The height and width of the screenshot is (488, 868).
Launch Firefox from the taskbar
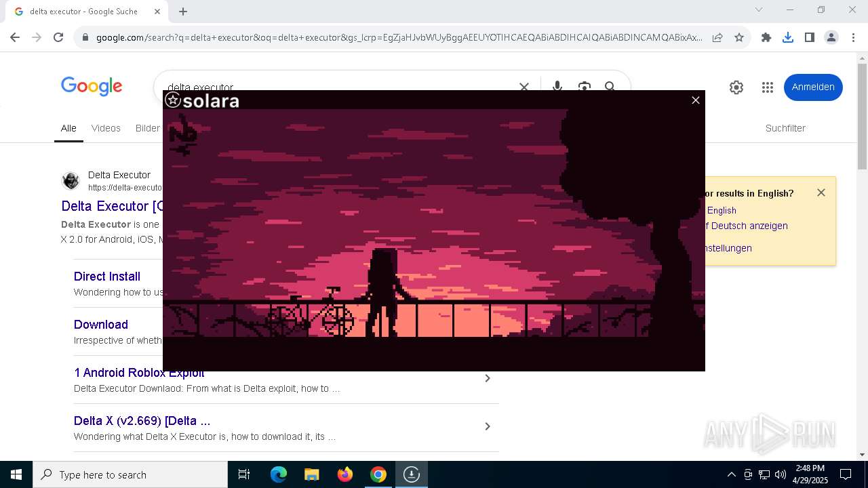(x=344, y=474)
